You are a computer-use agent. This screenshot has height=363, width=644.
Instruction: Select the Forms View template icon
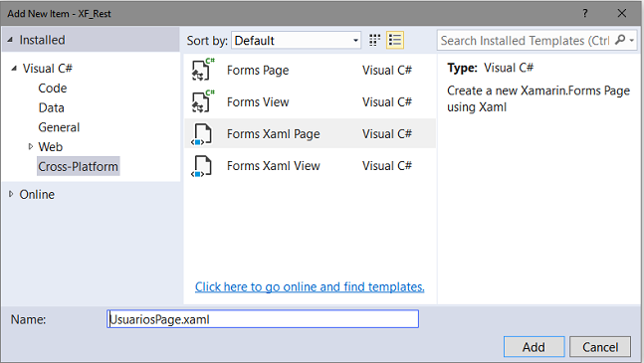[x=202, y=101]
